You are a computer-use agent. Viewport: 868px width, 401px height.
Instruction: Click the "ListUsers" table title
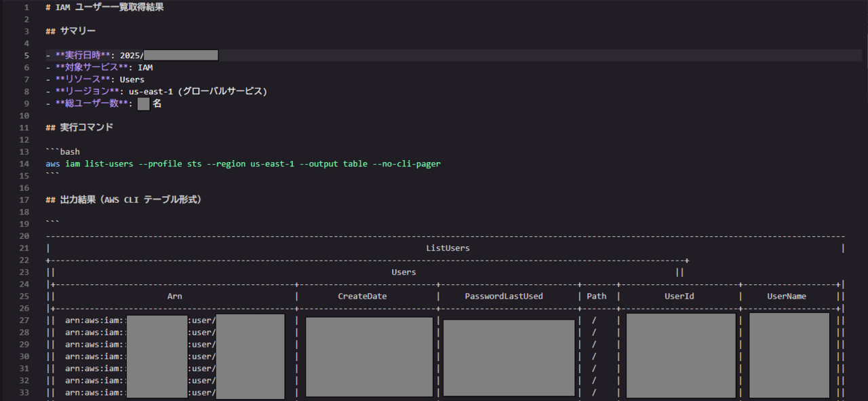(x=448, y=248)
